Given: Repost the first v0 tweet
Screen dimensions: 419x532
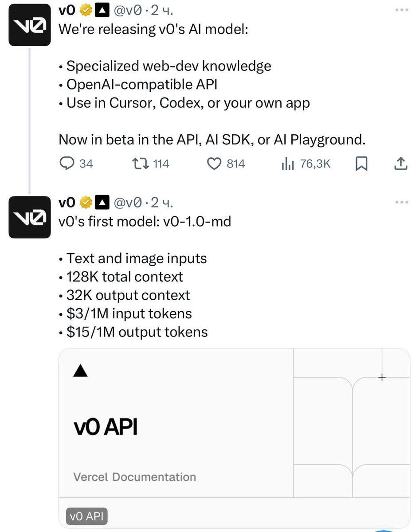Looking at the screenshot, I should pyautogui.click(x=141, y=164).
